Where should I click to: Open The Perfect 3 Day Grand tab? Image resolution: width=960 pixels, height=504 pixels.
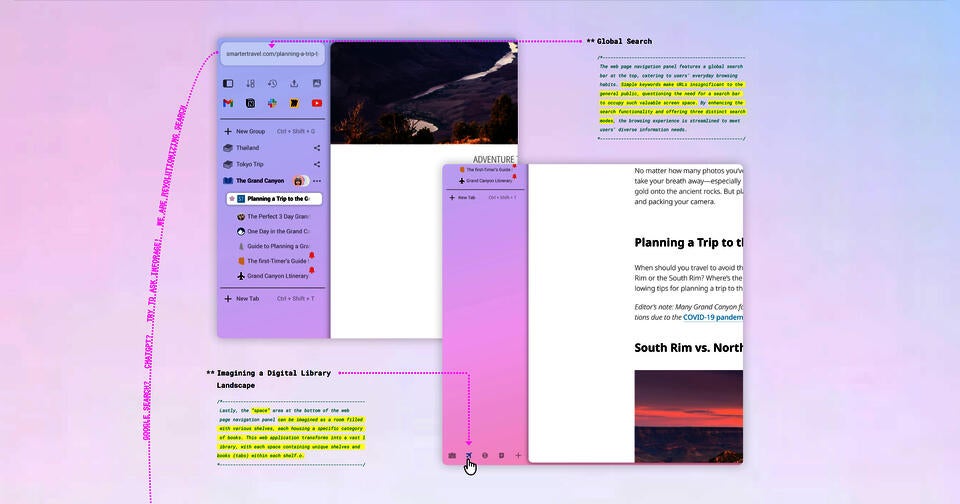274,216
